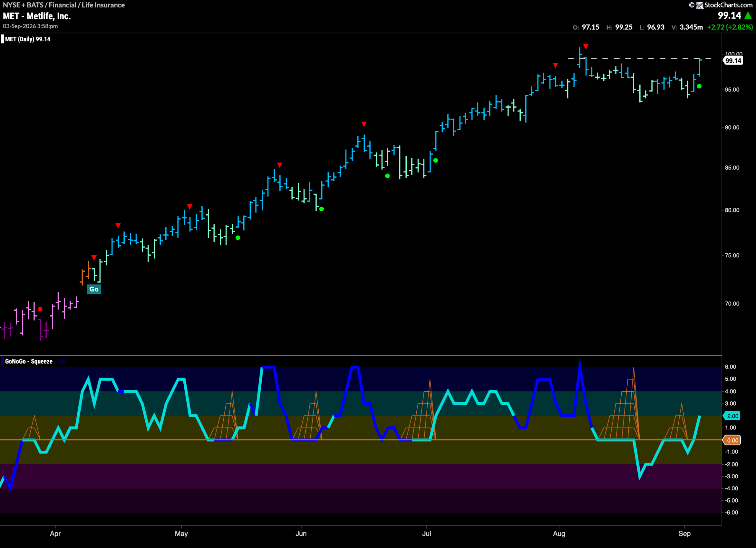This screenshot has height=548, width=756.
Task: Click the 'NYSE + BATS / Financial / Life Insurance' breadcrumb
Action: pyautogui.click(x=64, y=5)
